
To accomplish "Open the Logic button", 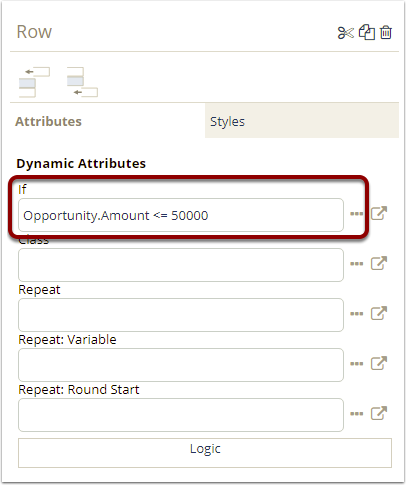I will point(205,453).
